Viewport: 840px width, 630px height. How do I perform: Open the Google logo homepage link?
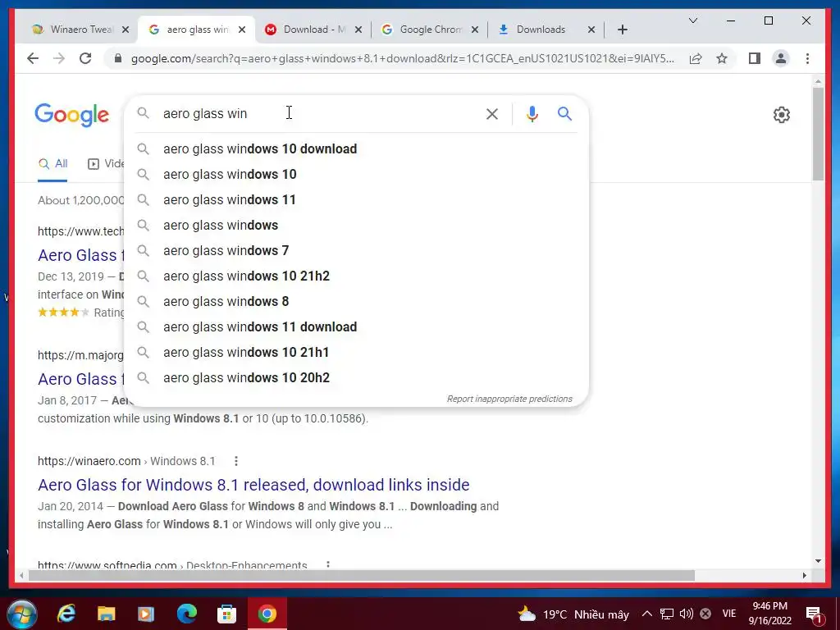tap(72, 115)
